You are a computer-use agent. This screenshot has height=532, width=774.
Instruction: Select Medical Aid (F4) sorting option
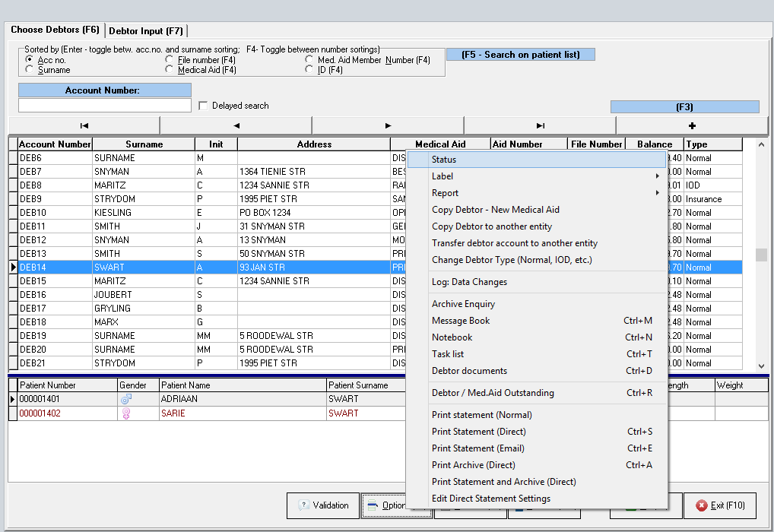170,70
